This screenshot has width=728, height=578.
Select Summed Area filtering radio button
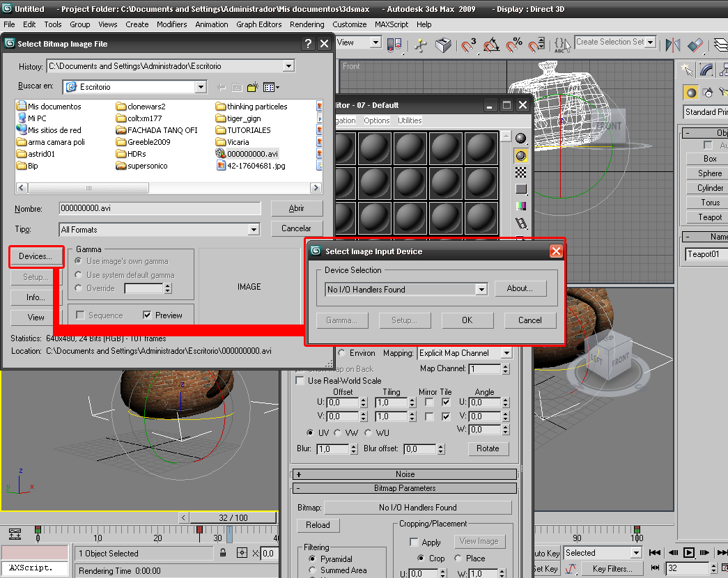coord(312,570)
